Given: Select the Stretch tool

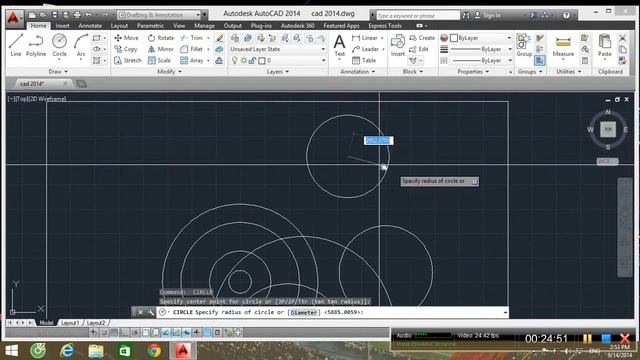Looking at the screenshot, I should (127, 60).
